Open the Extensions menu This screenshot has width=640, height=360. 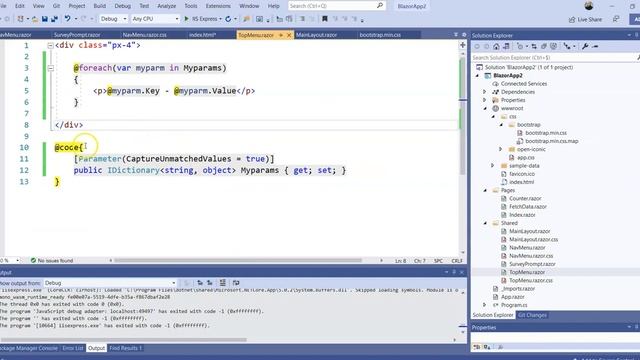tap(218, 6)
